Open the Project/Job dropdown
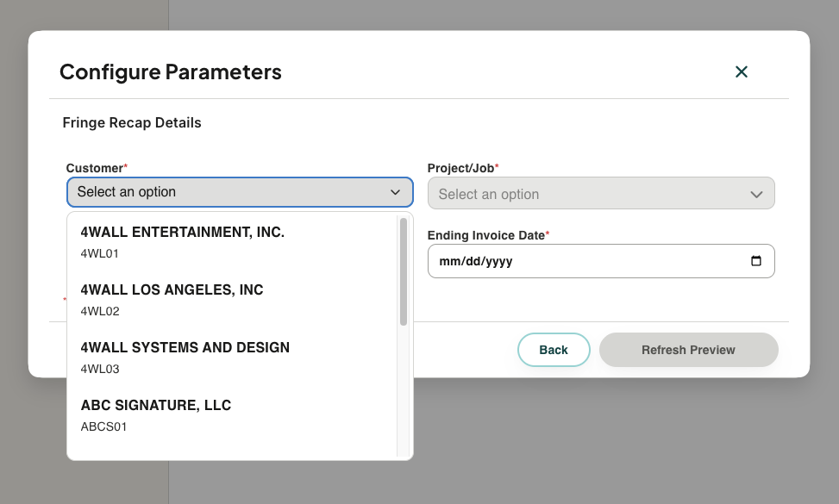 (601, 194)
